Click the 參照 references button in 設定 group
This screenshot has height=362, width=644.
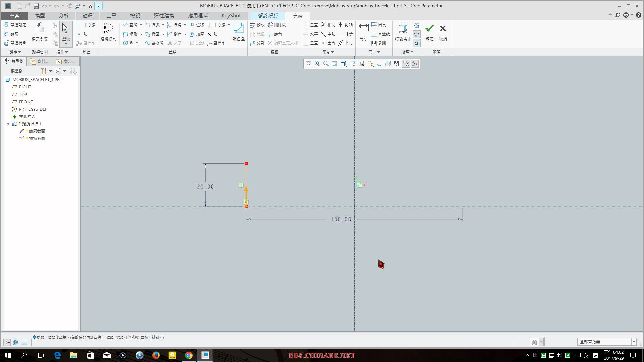[11, 34]
